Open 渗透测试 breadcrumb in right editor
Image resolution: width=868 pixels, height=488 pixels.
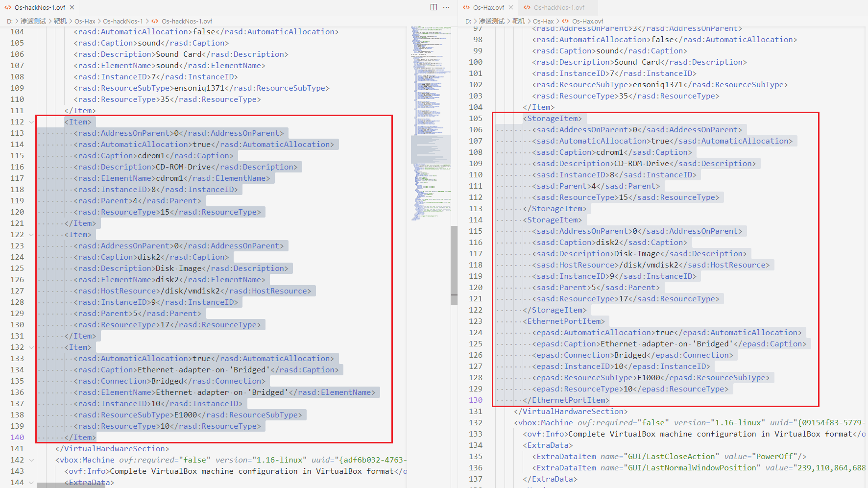click(x=492, y=21)
